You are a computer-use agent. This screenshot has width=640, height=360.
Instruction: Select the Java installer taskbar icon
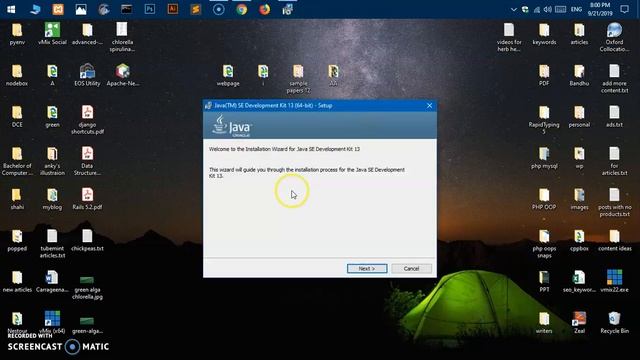point(287,9)
